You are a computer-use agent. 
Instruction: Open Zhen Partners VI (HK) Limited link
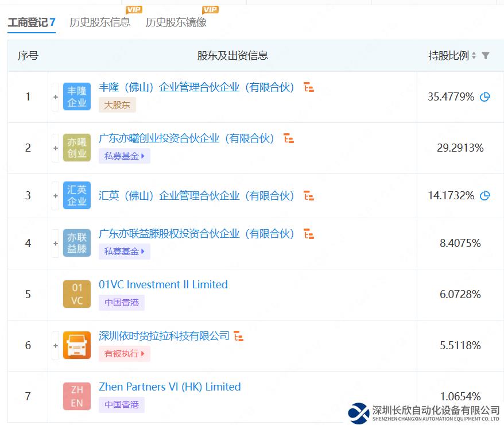point(169,387)
